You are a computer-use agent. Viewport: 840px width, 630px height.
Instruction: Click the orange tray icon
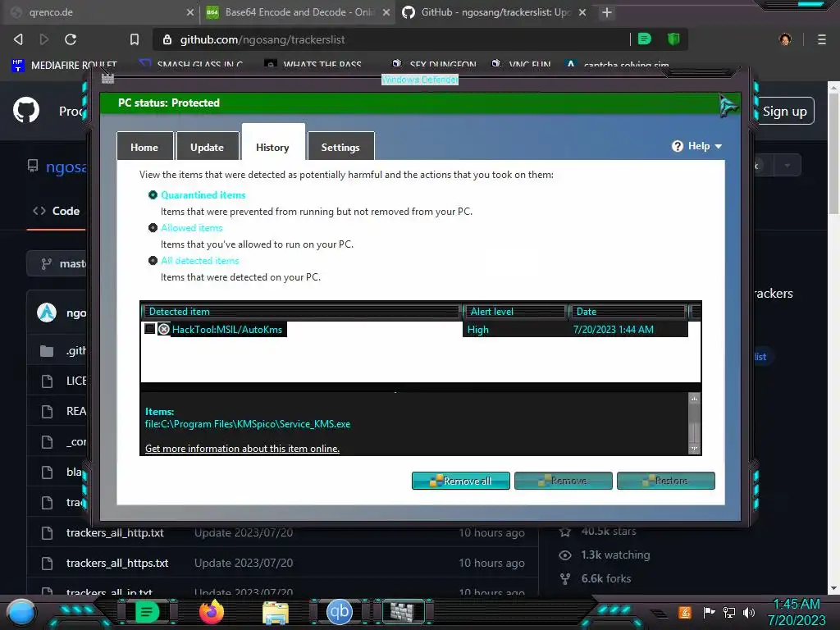click(685, 612)
